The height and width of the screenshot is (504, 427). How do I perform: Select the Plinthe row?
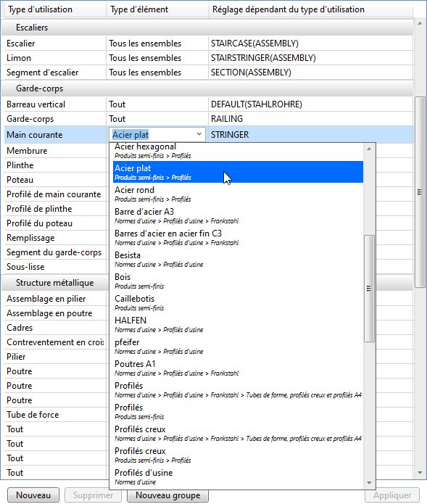pyautogui.click(x=55, y=165)
